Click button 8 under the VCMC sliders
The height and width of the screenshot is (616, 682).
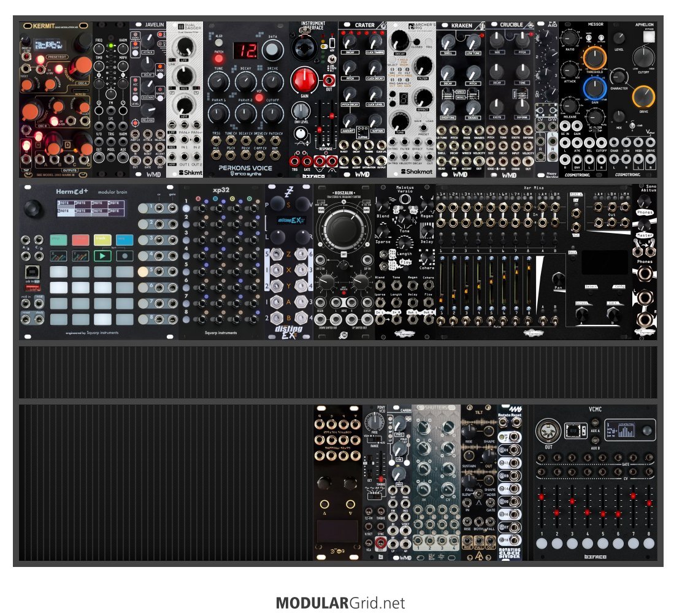point(648,544)
